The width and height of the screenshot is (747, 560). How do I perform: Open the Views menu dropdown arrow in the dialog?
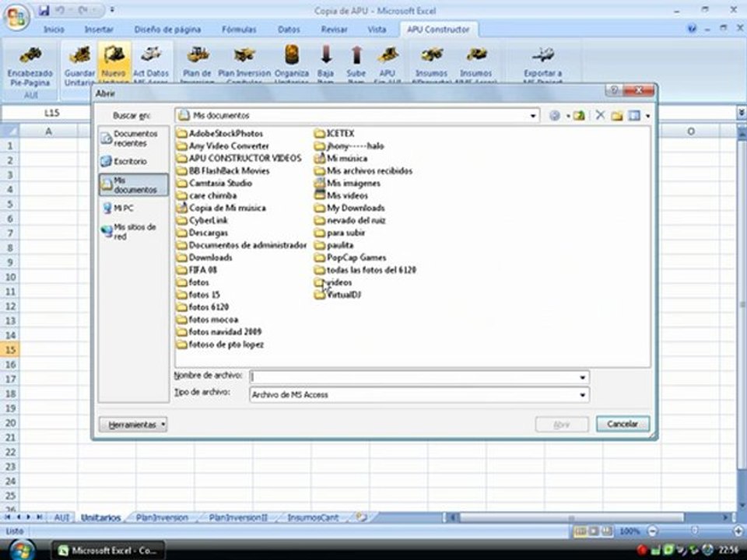647,116
